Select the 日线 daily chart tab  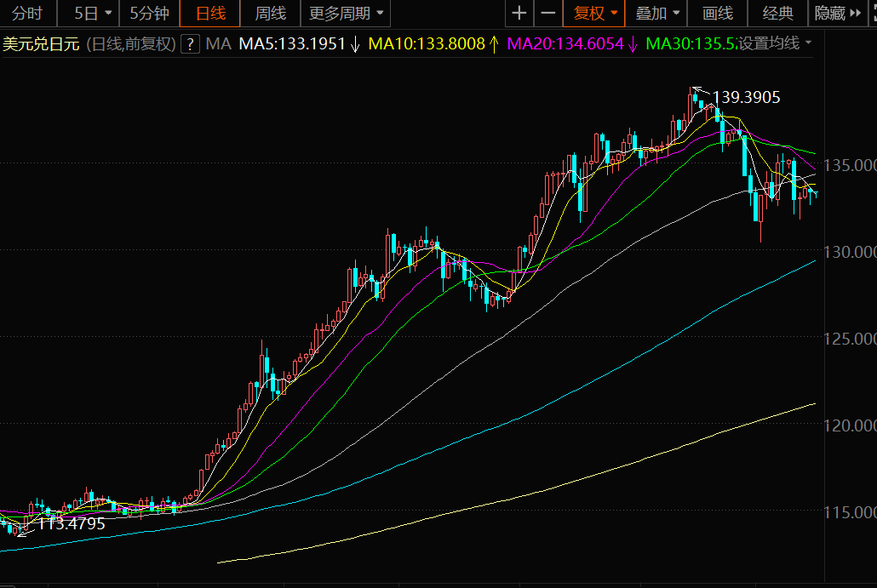[210, 14]
